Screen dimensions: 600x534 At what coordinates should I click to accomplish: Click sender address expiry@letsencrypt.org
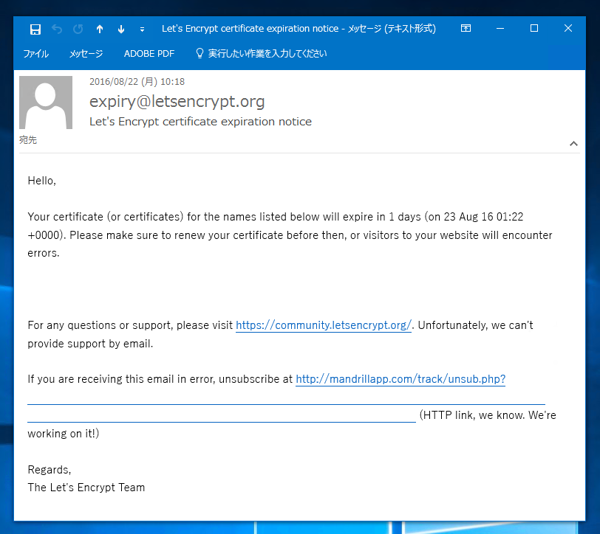(177, 101)
